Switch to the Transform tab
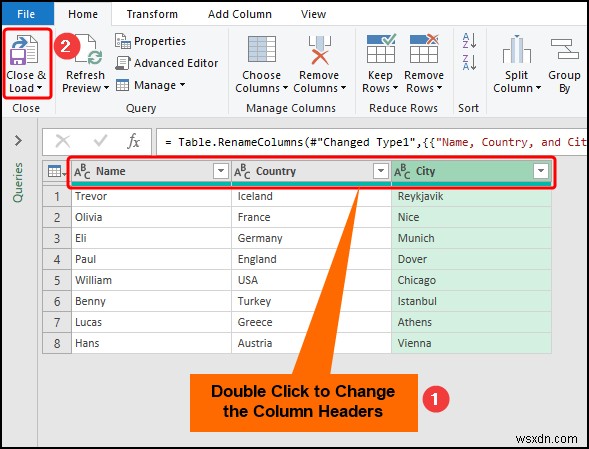 [x=152, y=14]
